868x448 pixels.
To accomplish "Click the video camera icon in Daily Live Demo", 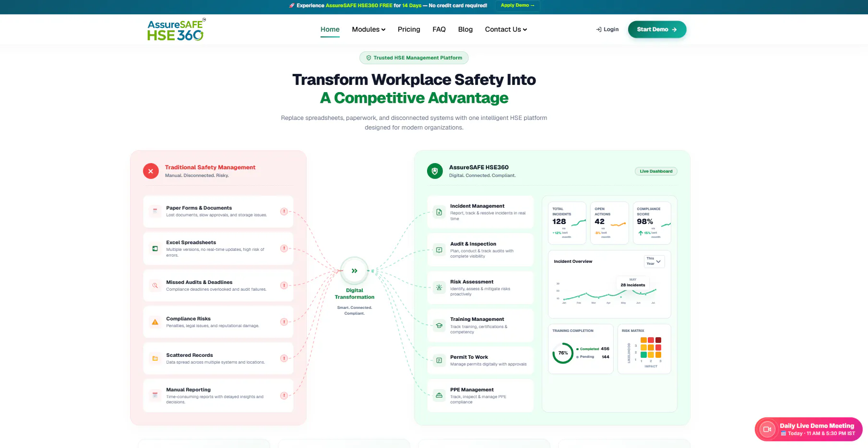I will coord(767,429).
